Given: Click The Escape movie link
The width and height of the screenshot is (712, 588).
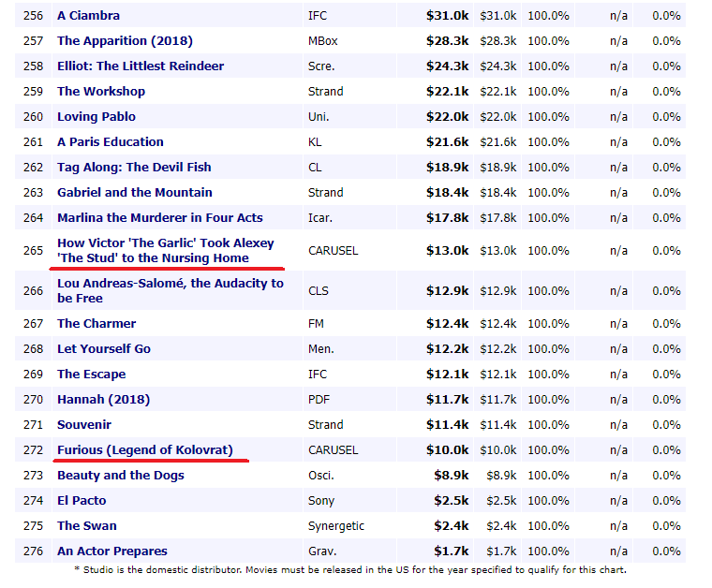Looking at the screenshot, I should pyautogui.click(x=91, y=375).
